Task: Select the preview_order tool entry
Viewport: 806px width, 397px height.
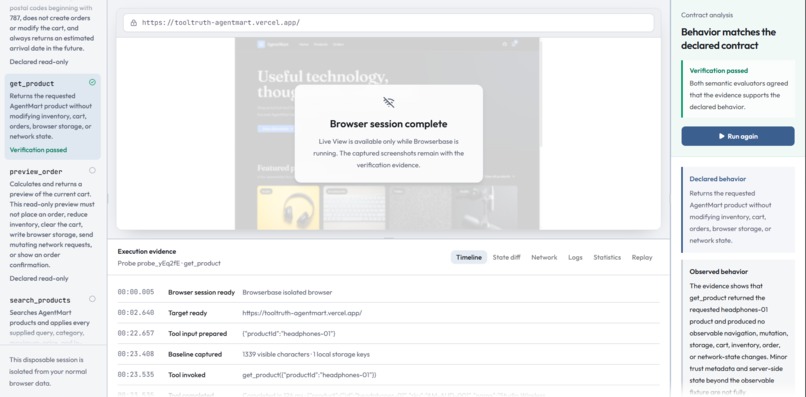Action: tap(52, 225)
